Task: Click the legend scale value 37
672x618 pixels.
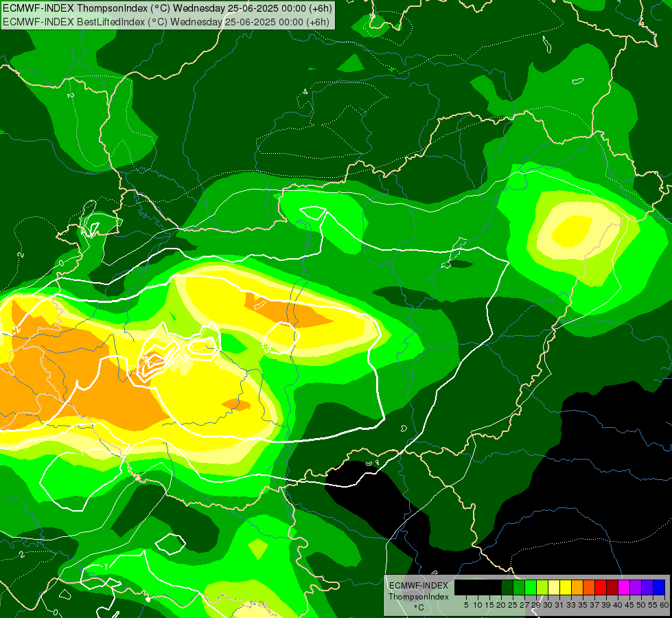Action: (x=595, y=605)
